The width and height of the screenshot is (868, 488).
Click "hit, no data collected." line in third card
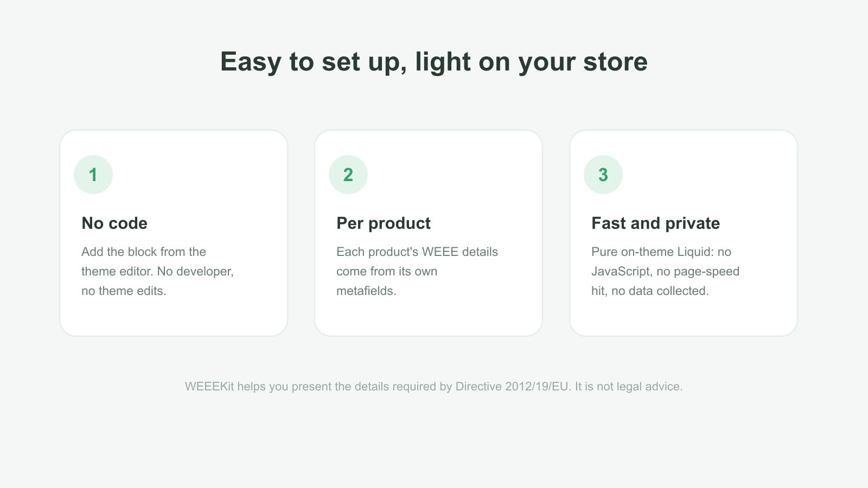tap(650, 291)
